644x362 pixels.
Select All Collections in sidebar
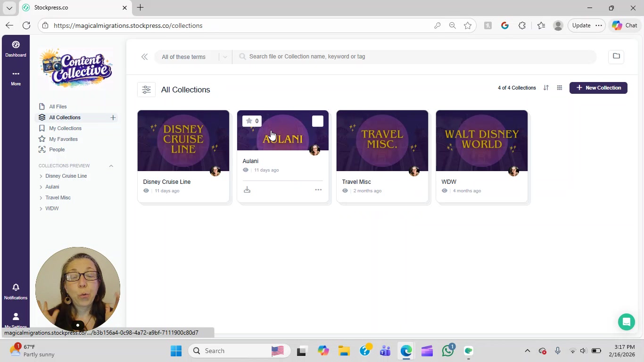click(65, 117)
